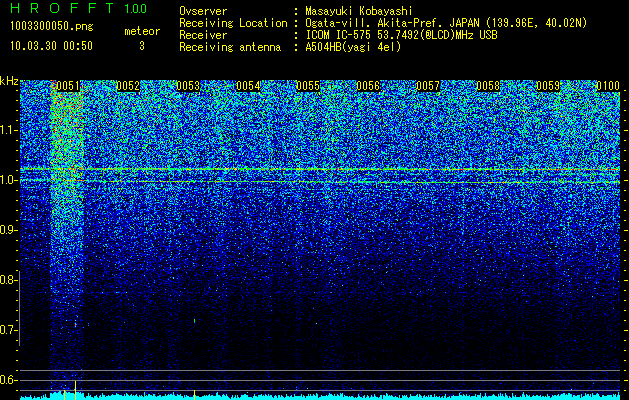
Task: Click the 0058 time marker label
Action: (488, 86)
